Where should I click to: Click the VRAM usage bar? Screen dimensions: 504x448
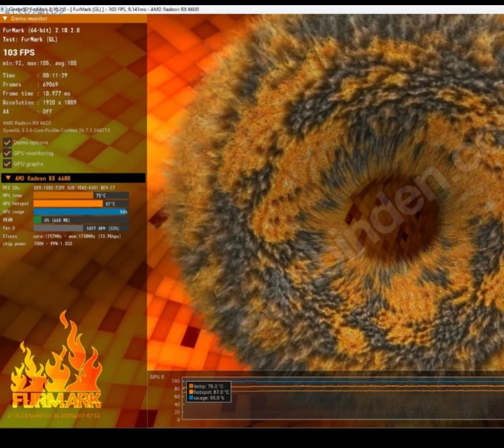tap(81, 220)
